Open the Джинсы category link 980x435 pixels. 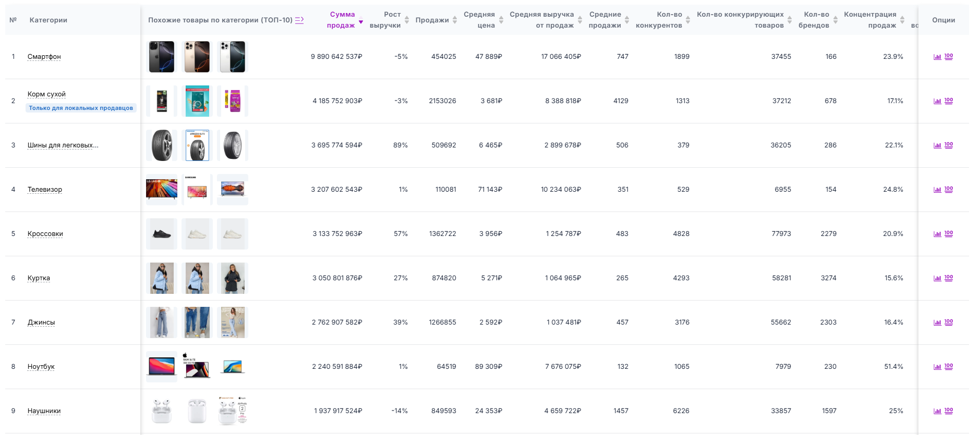(41, 322)
